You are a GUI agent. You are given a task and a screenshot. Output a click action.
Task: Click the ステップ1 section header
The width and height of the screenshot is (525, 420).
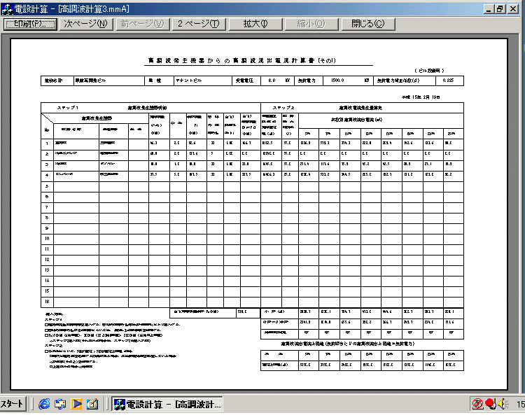pyautogui.click(x=67, y=108)
